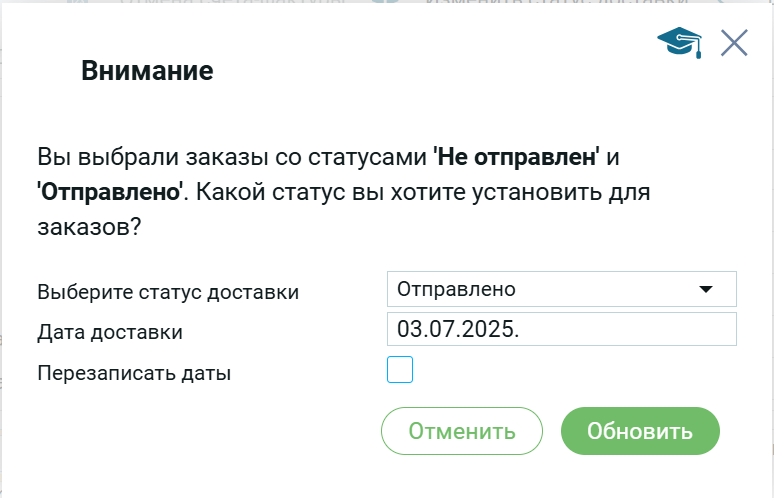Click the Внимание dialog title

(x=147, y=72)
